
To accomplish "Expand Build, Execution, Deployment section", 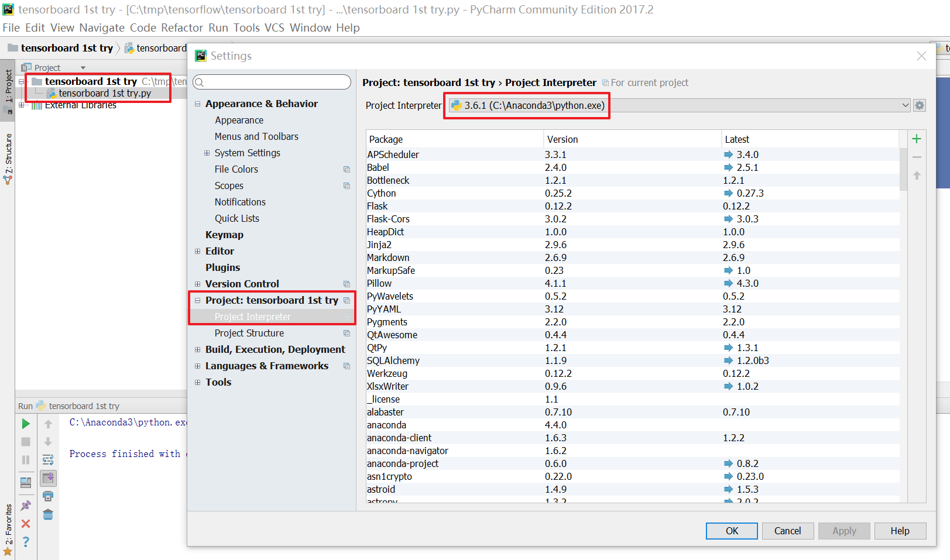I will [197, 349].
